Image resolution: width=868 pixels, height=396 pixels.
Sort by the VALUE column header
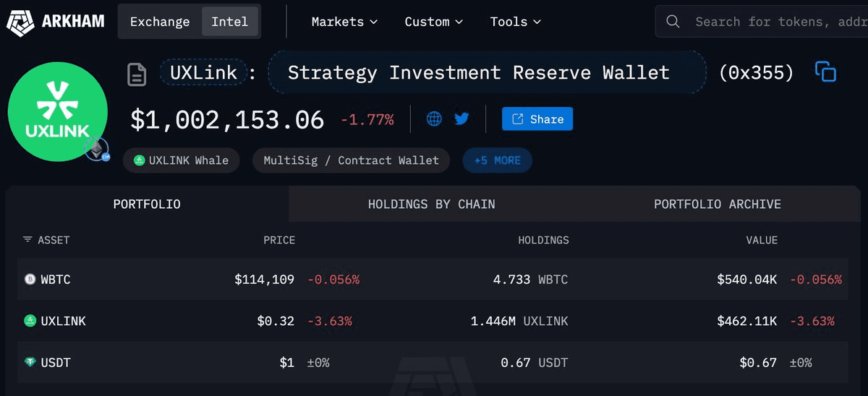coord(762,240)
